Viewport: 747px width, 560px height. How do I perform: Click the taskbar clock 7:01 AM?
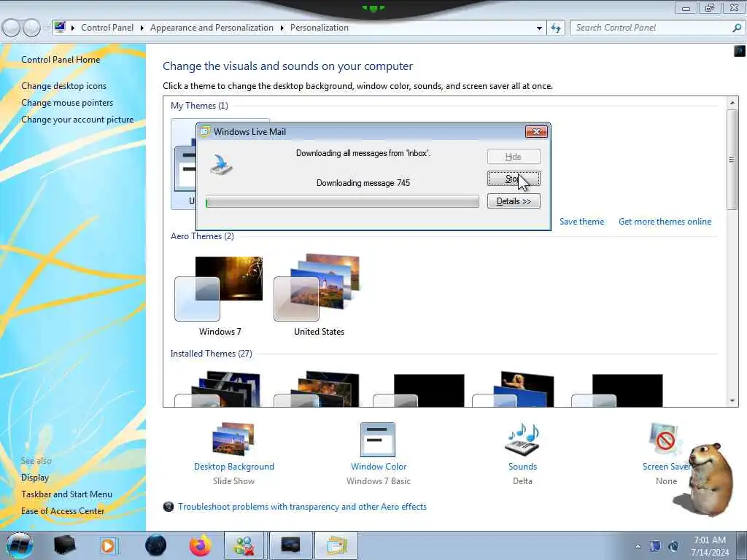point(710,540)
